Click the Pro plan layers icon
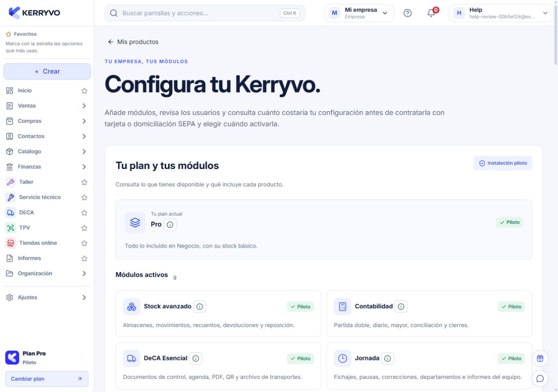 pyautogui.click(x=135, y=223)
